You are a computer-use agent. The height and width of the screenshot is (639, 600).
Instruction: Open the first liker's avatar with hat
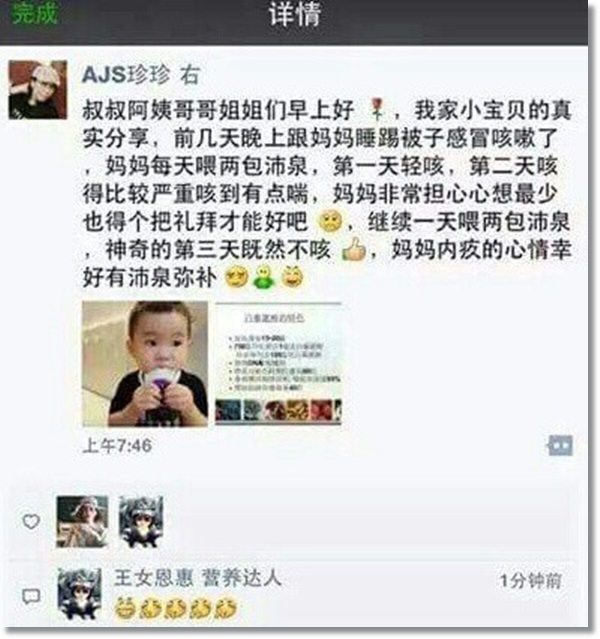(x=82, y=522)
